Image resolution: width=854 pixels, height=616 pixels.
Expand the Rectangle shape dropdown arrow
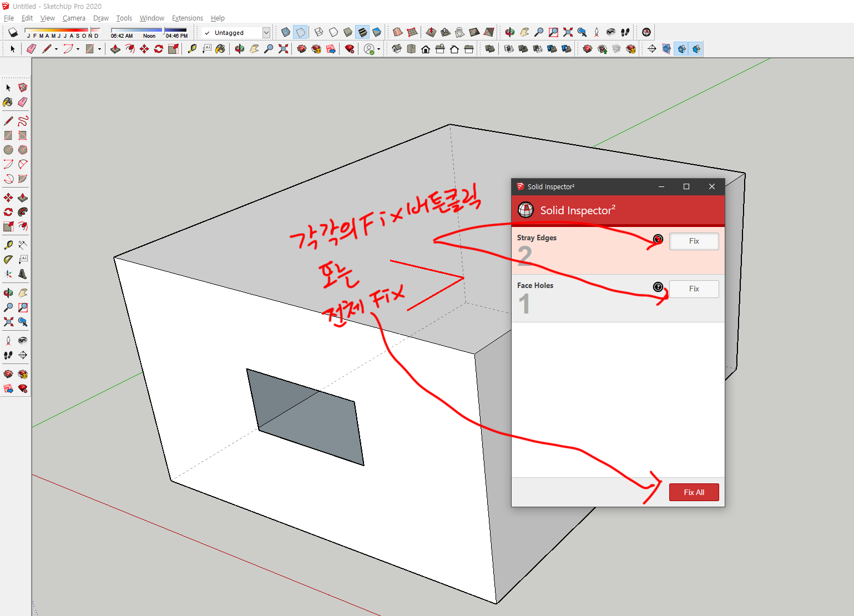pyautogui.click(x=99, y=49)
